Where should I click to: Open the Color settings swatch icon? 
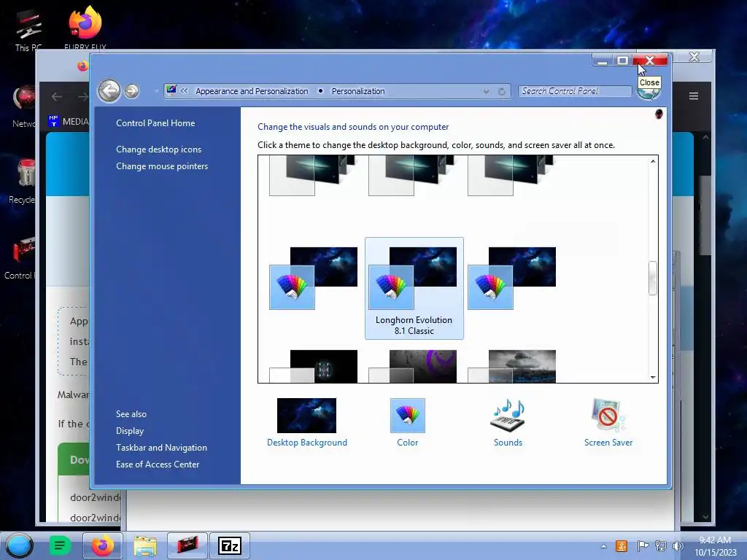click(407, 416)
